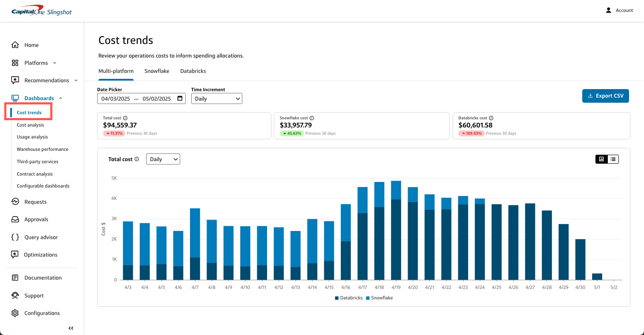Click the start date 04/03/2025 field
Screen dimensions: 644x335
(115, 98)
